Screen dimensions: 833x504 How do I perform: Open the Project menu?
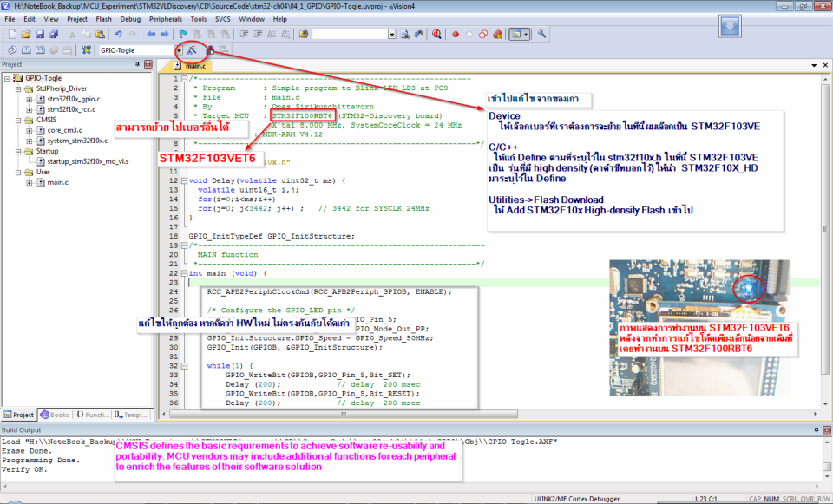click(x=77, y=19)
